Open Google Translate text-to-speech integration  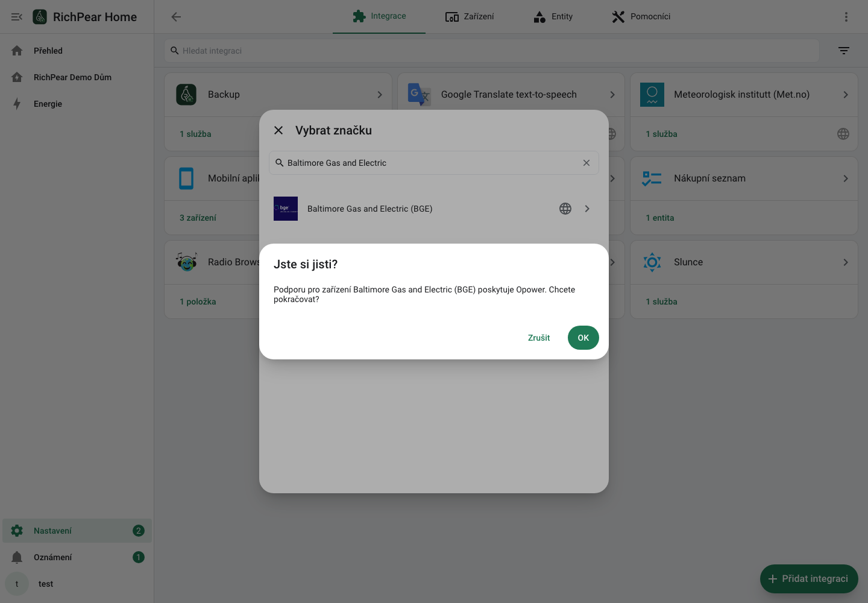pos(511,95)
